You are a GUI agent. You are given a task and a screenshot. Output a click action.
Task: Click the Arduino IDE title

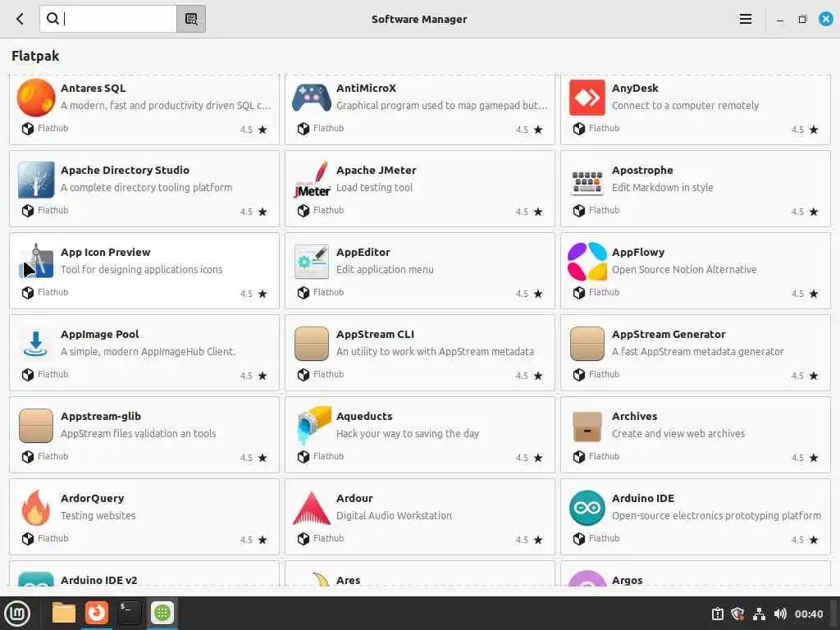click(x=643, y=498)
